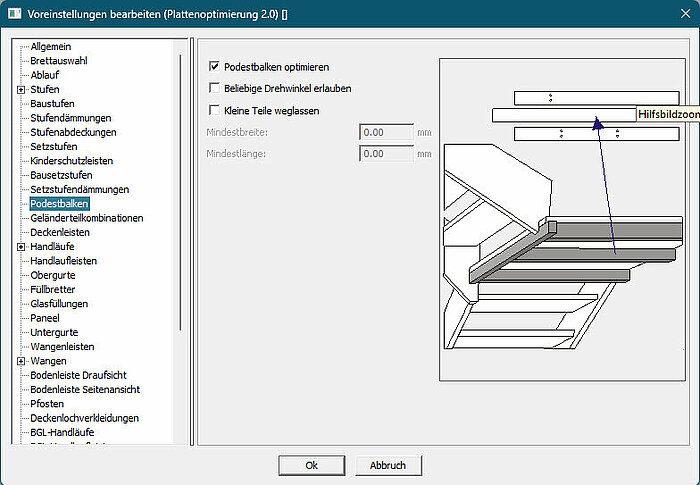Click the tree list vertical scrollbar
Image resolution: width=700 pixels, height=485 pixels.
coord(180,192)
